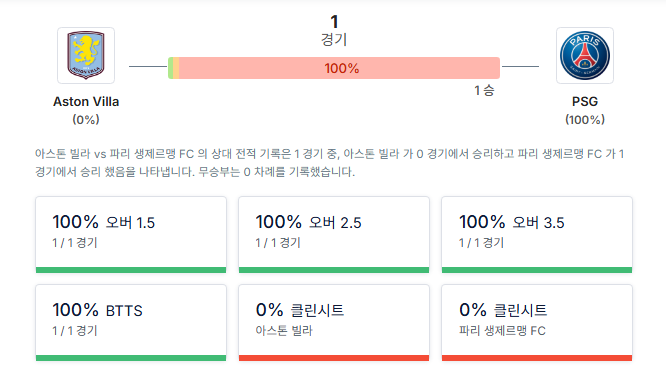Select the 오버 2.5 stat card
This screenshot has width=666, height=372.
pyautogui.click(x=334, y=234)
